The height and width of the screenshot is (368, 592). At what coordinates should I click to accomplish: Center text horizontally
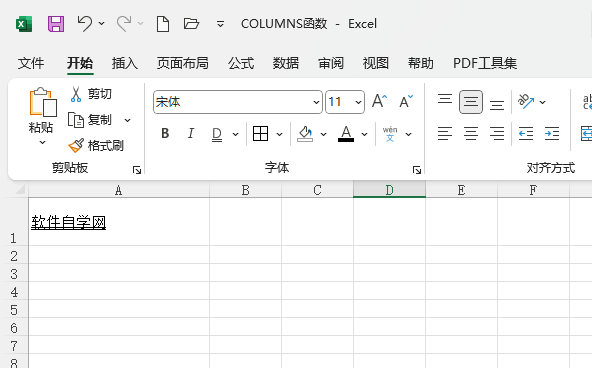tap(471, 134)
